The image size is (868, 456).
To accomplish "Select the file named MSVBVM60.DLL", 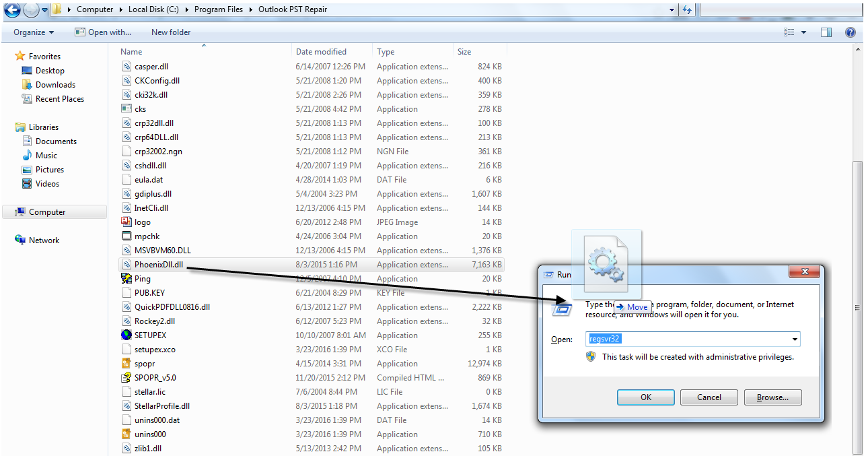I will click(163, 251).
